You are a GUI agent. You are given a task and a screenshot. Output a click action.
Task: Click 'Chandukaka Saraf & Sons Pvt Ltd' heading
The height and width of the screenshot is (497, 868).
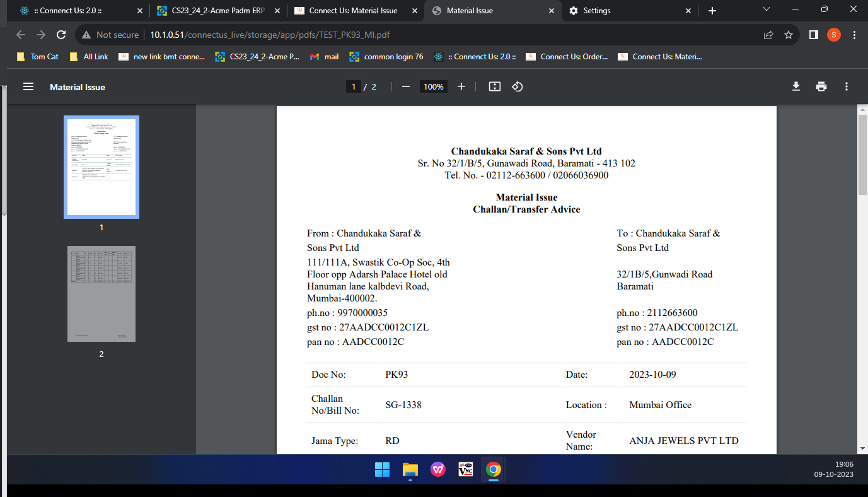coord(526,151)
